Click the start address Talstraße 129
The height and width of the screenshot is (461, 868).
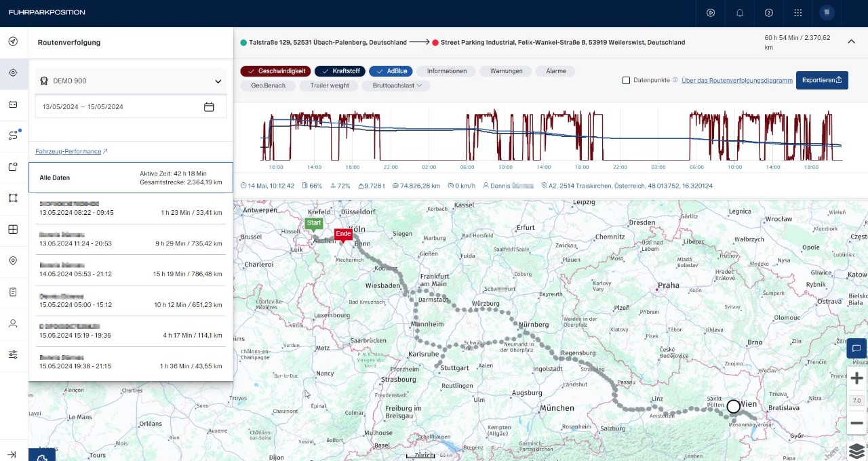pyautogui.click(x=328, y=42)
